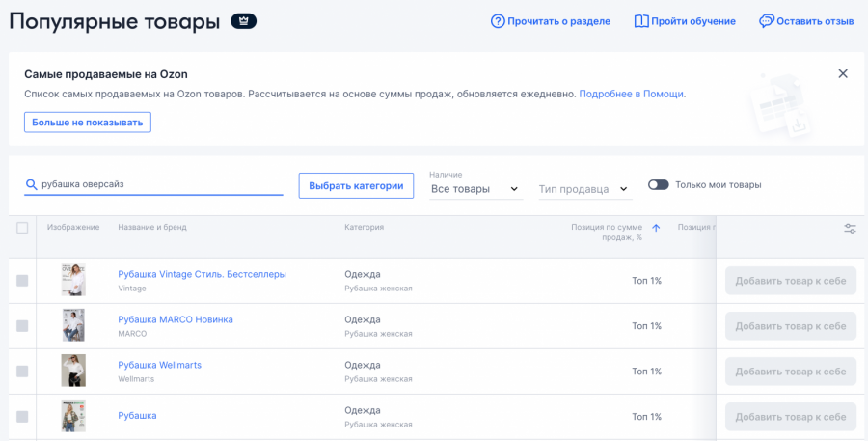Click the question mark help icon
Viewport: 868px width, 441px height.
coord(498,21)
